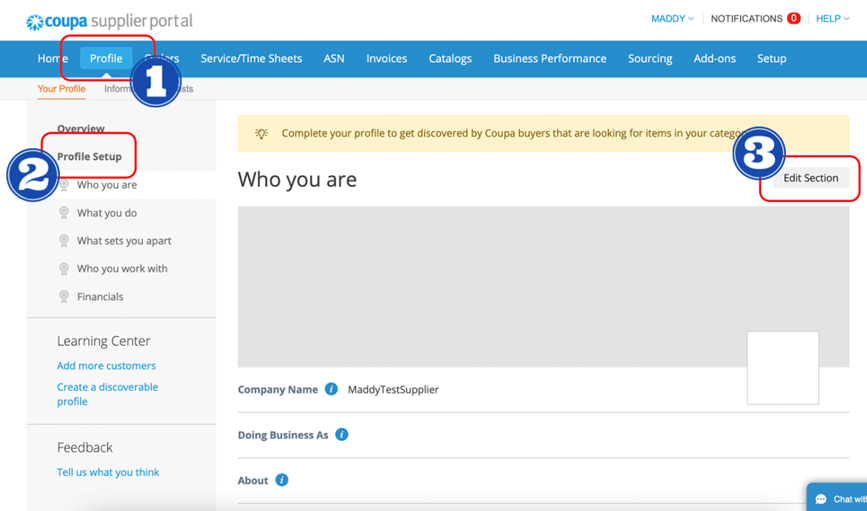
Task: Click the Edit Section button
Action: [811, 178]
